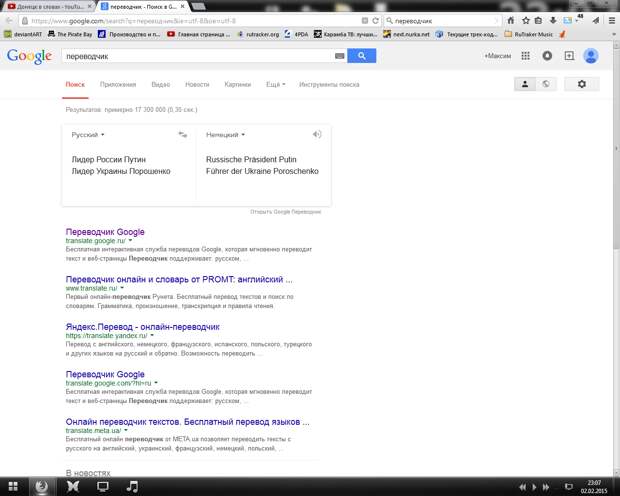The width and height of the screenshot is (620, 496).
Task: Select the Видео tab
Action: pos(161,84)
